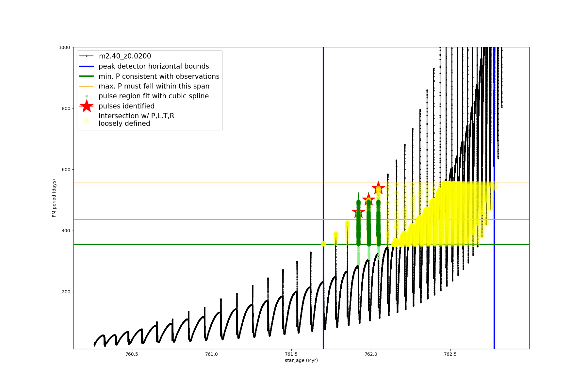Click the blue line swatch in the legend
The height and width of the screenshot is (392, 588).
coord(87,66)
